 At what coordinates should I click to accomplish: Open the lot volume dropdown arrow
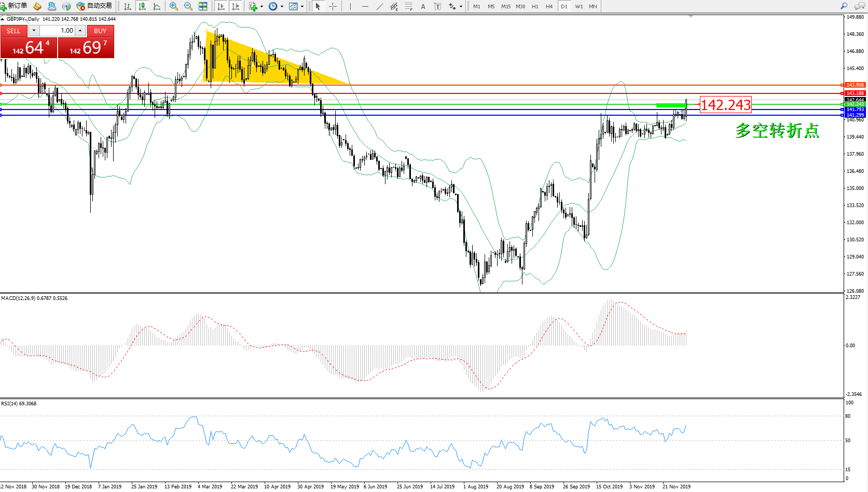(x=34, y=31)
